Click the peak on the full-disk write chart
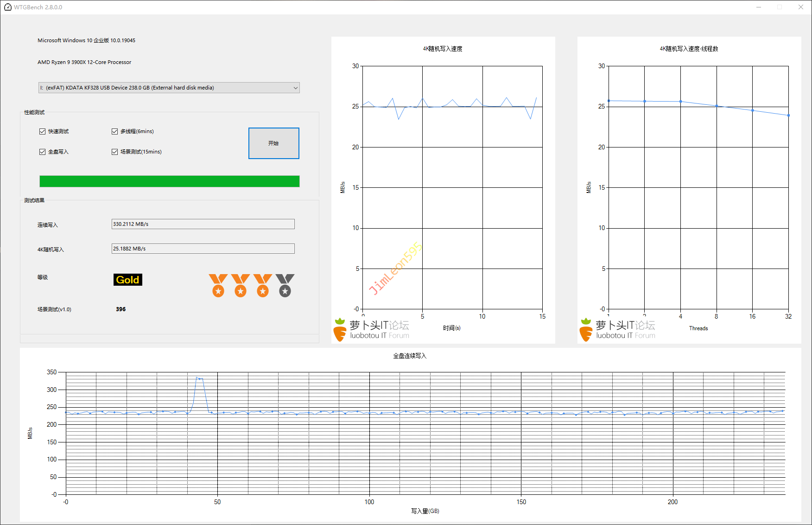The height and width of the screenshot is (525, 812). pyautogui.click(x=199, y=378)
